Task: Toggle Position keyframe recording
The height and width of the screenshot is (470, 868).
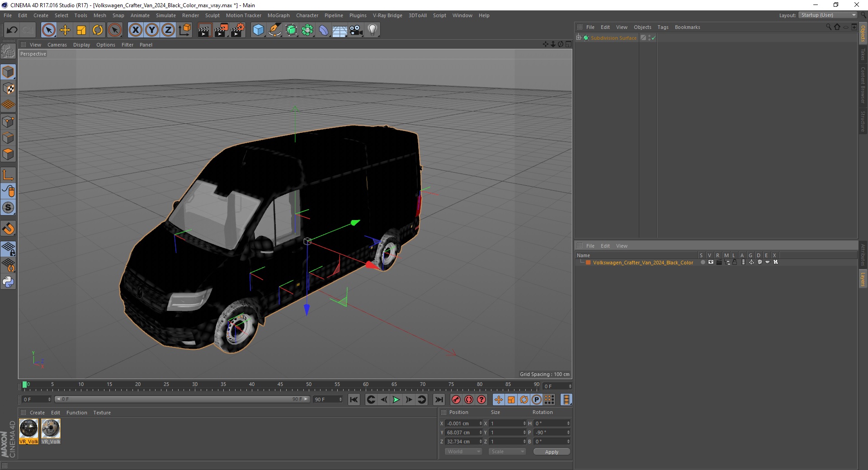Action: pos(498,399)
